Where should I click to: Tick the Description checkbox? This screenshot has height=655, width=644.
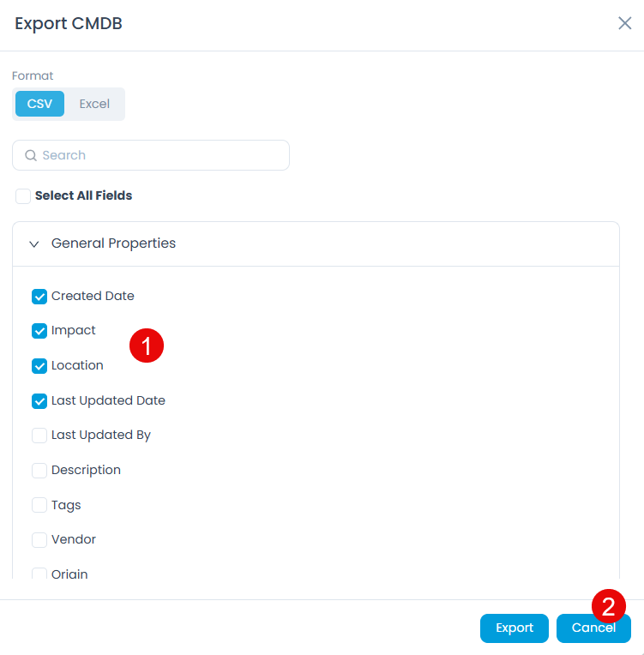39,471
